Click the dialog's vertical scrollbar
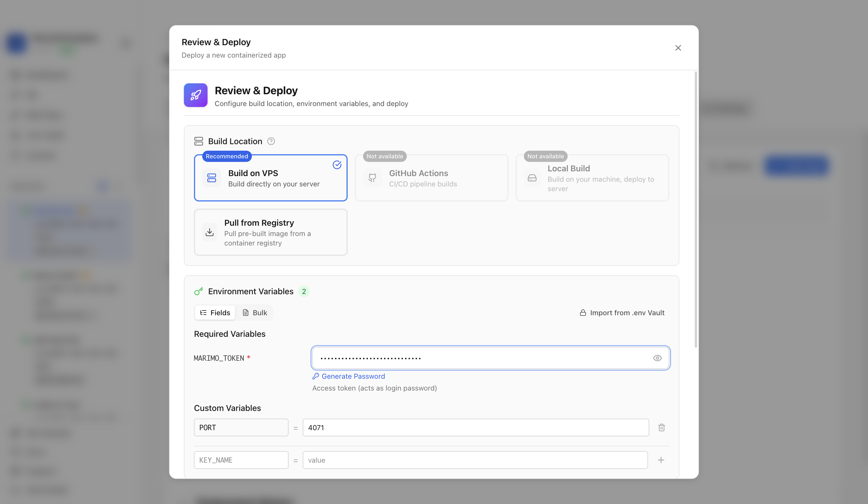Image resolution: width=868 pixels, height=504 pixels. (x=696, y=210)
